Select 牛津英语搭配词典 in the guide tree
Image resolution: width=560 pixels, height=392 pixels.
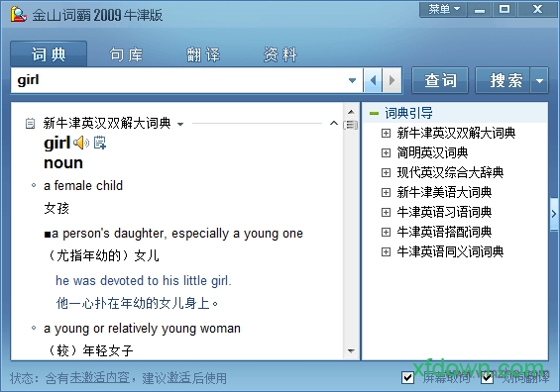[x=444, y=233]
